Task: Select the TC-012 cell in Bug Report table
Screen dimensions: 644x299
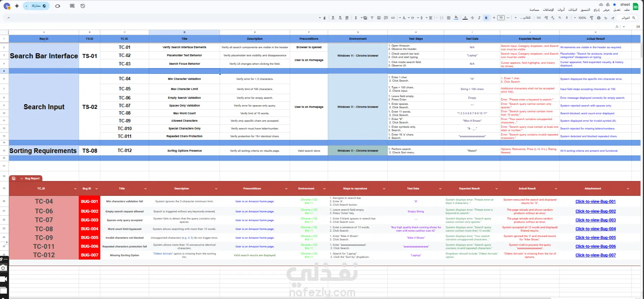Action: click(44, 255)
